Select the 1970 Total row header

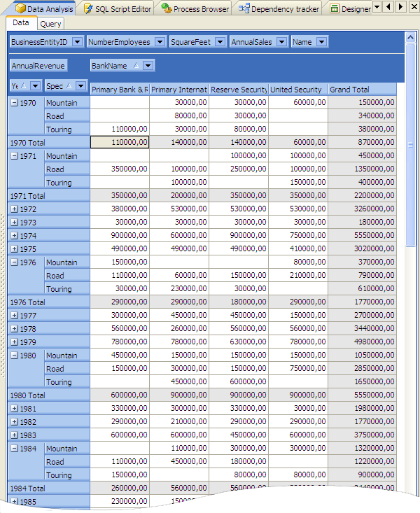[49, 143]
